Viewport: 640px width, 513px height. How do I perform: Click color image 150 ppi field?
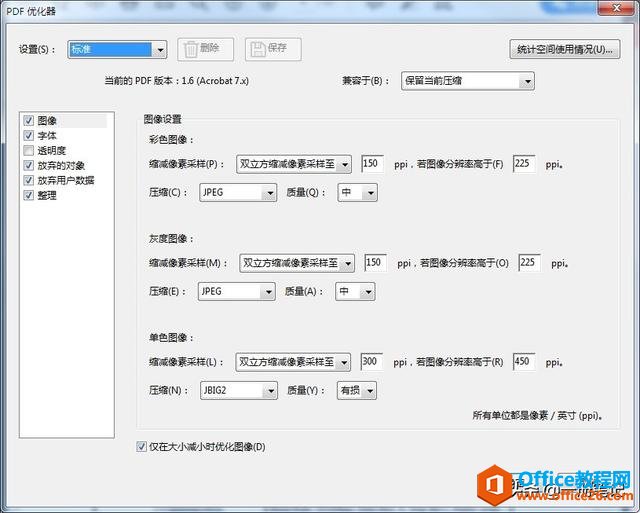pyautogui.click(x=372, y=164)
